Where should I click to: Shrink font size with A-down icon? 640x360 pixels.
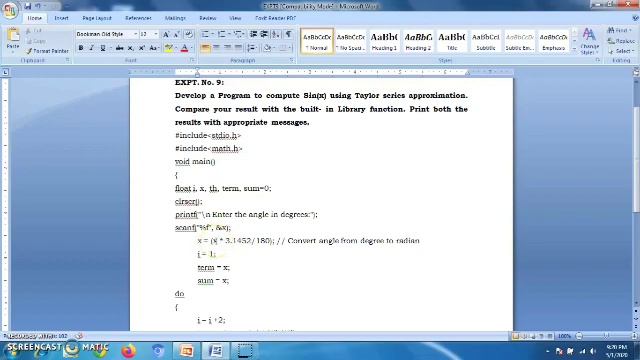[x=176, y=34]
